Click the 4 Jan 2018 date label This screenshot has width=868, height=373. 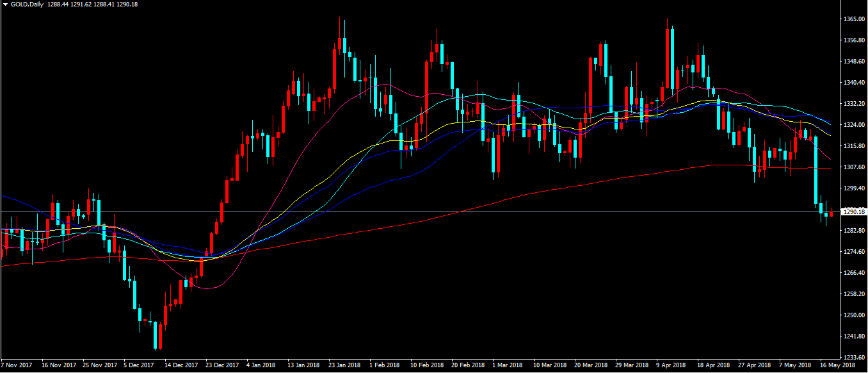pyautogui.click(x=261, y=365)
